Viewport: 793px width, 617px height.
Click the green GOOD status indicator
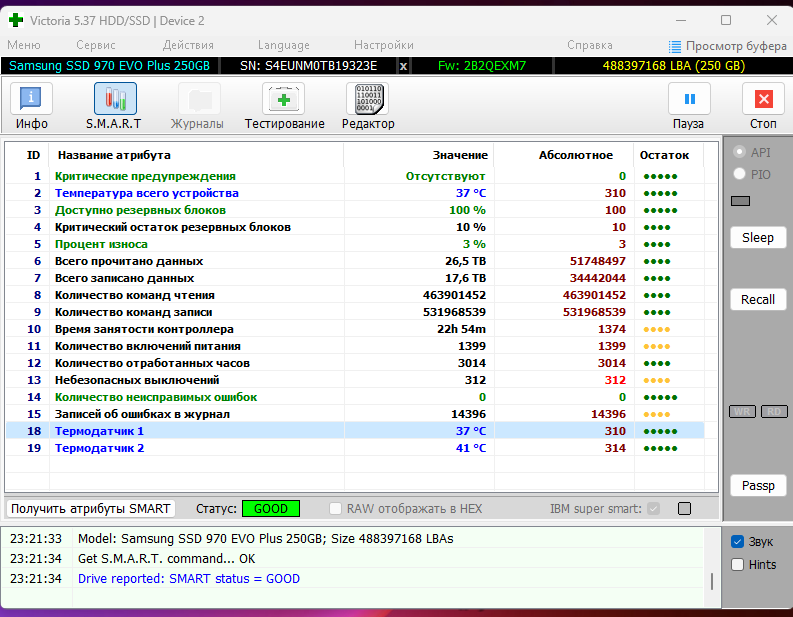271,508
